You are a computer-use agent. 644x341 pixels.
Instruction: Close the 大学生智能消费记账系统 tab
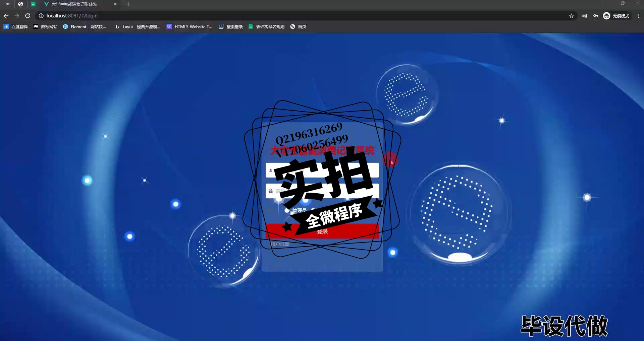coord(115,4)
